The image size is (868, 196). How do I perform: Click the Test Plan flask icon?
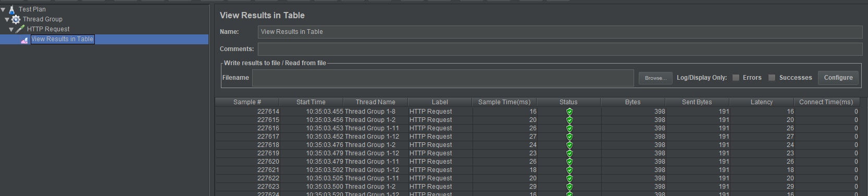[x=11, y=9]
